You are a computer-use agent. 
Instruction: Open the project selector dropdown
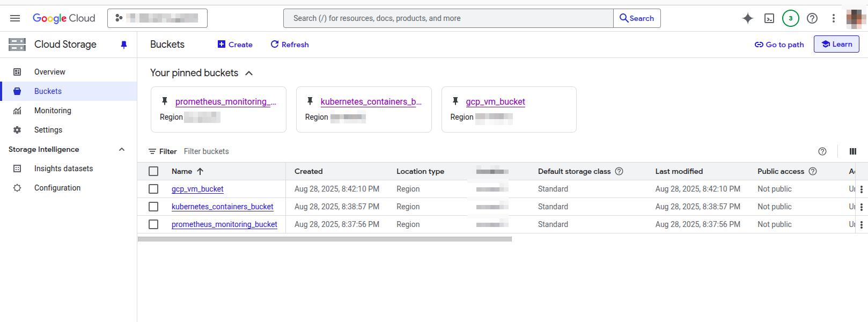coord(157,18)
